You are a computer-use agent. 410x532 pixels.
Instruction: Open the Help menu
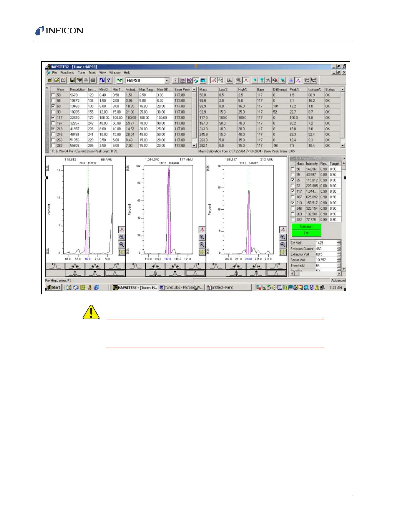tap(127, 73)
